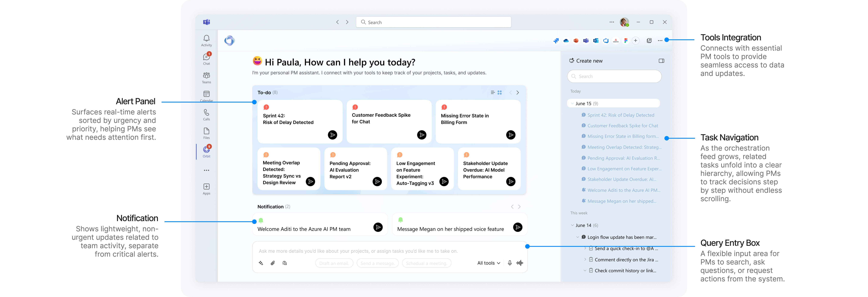
Task: Send the Sprint 42 delay alert card
Action: [332, 135]
